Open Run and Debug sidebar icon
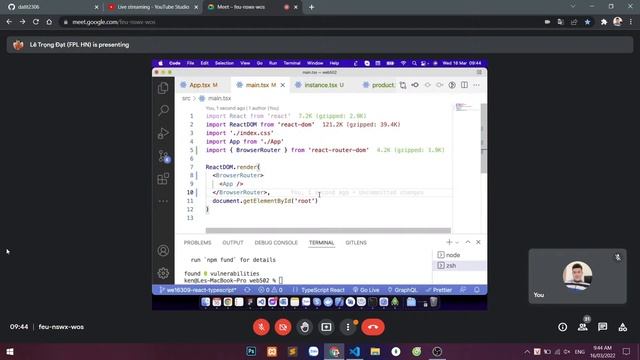This screenshot has width=640, height=360. pyautogui.click(x=163, y=133)
